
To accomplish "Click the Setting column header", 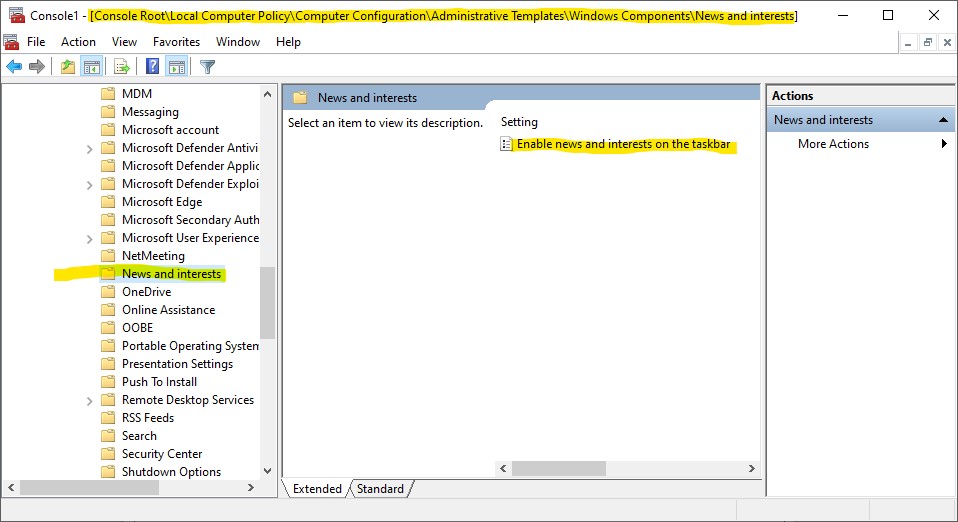I will [x=519, y=122].
